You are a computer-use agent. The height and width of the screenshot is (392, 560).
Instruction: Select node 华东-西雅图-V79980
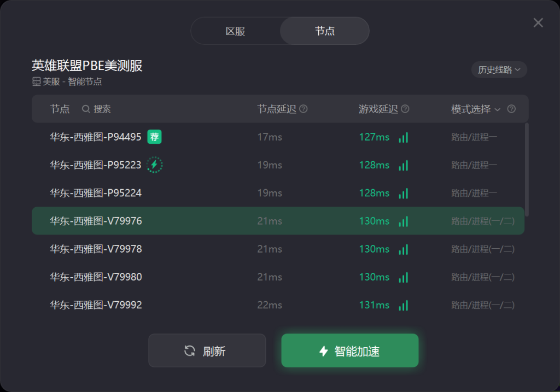278,277
